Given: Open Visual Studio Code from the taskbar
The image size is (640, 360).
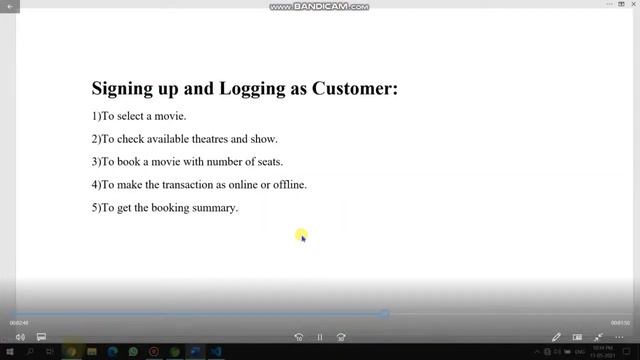Looking at the screenshot, I should (216, 352).
